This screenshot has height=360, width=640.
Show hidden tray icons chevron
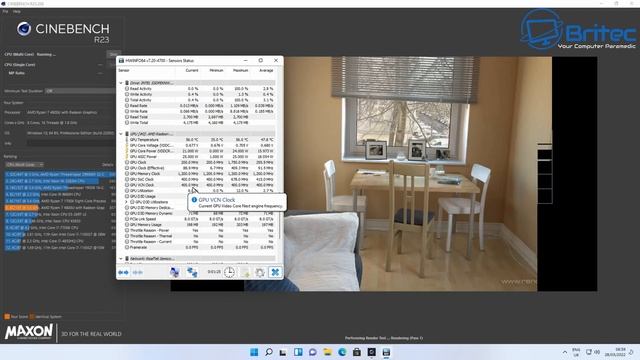[x=565, y=352]
